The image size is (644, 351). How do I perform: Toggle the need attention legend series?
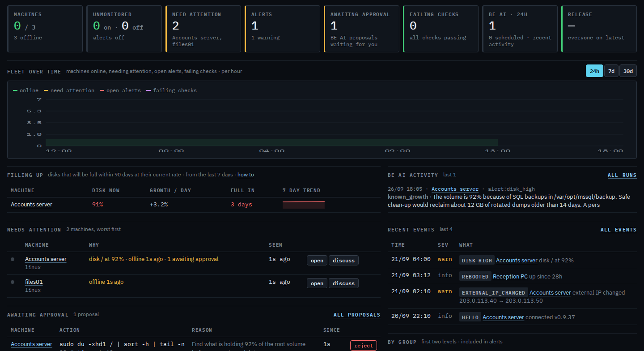pos(69,90)
